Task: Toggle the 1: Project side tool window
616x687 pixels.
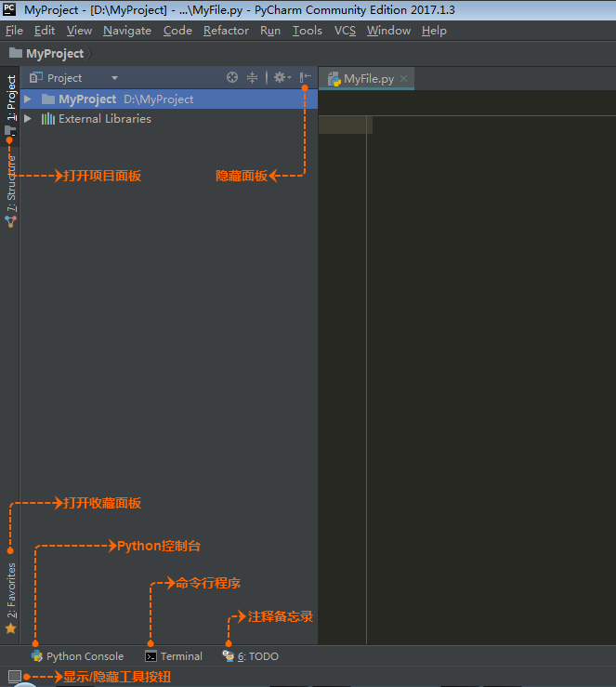Action: pos(10,105)
